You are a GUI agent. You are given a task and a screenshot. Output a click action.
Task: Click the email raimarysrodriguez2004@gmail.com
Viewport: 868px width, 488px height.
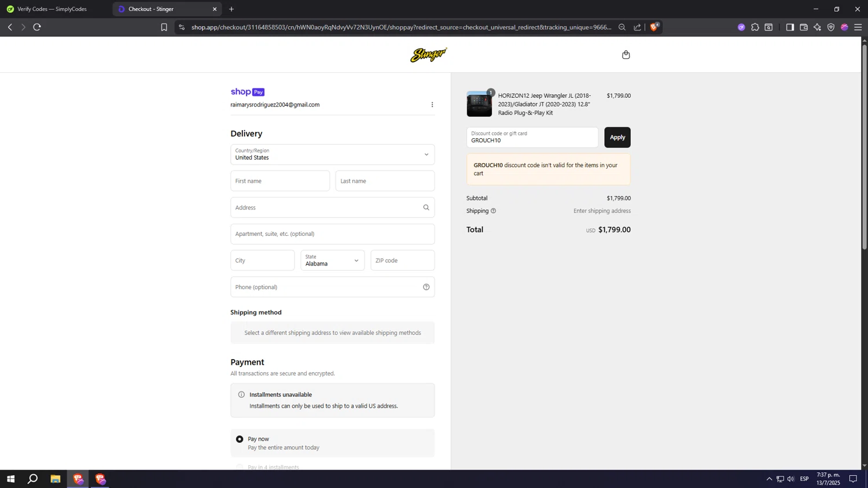[275, 105]
